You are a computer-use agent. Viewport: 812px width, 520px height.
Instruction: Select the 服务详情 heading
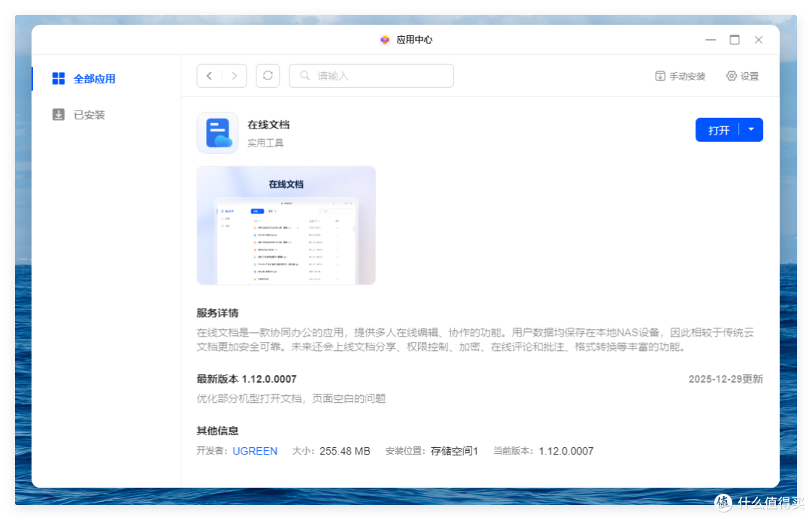coord(217,313)
